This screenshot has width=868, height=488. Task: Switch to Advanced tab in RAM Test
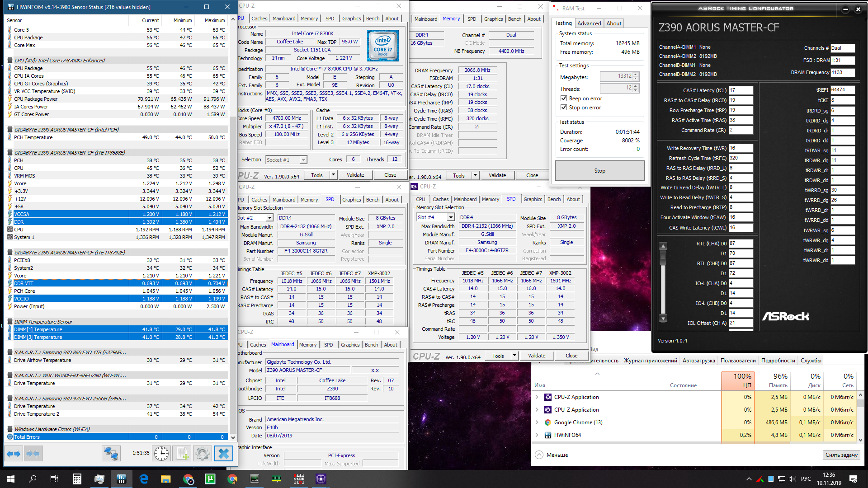(589, 23)
